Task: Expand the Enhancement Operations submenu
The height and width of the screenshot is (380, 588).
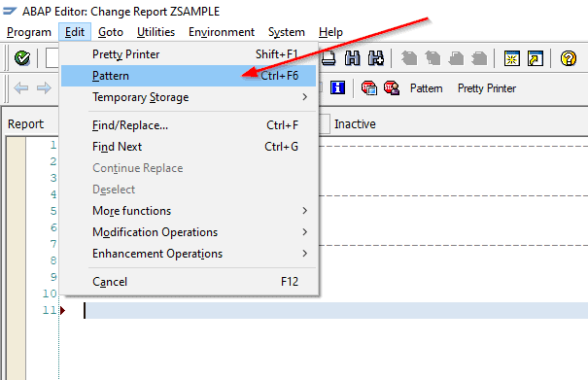Action: (190, 254)
